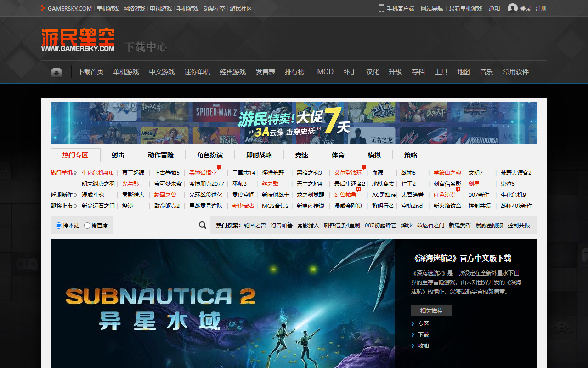This screenshot has width=588, height=368.
Task: Click the 注册 register link
Action: [x=541, y=9]
